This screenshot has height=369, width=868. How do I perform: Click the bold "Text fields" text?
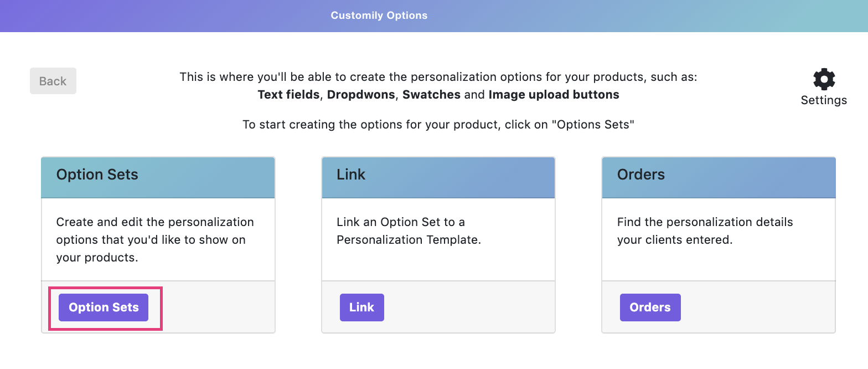(288, 95)
